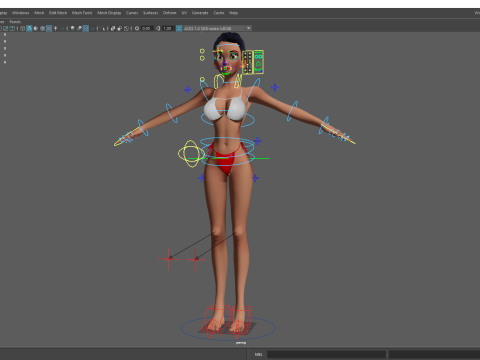
Task: Click the exposure value field 0.00
Action: click(147, 28)
